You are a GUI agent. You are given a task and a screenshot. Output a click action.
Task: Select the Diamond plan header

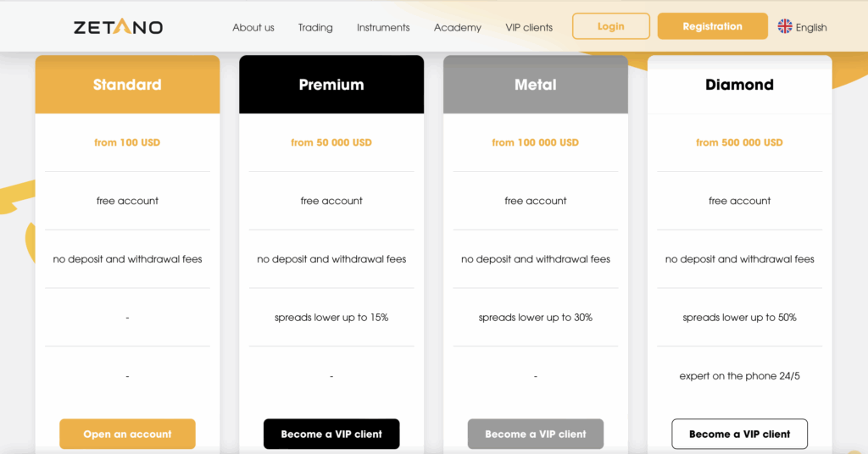[x=740, y=85]
